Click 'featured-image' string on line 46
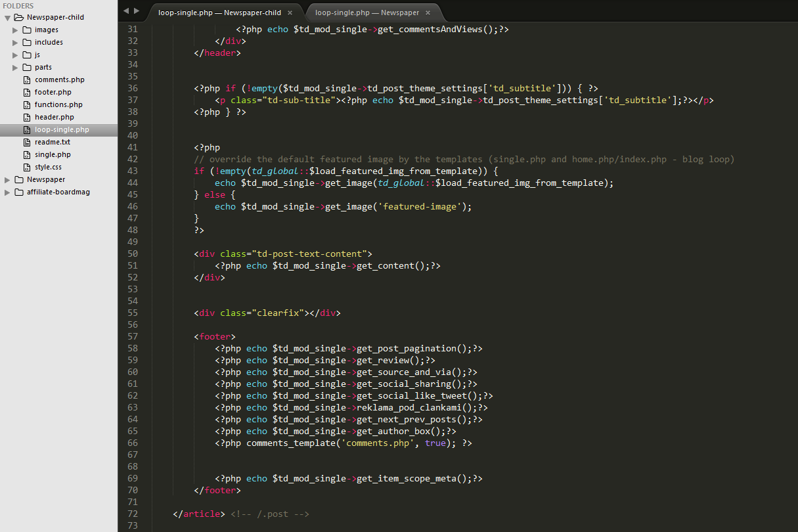The height and width of the screenshot is (532, 798). (x=420, y=207)
